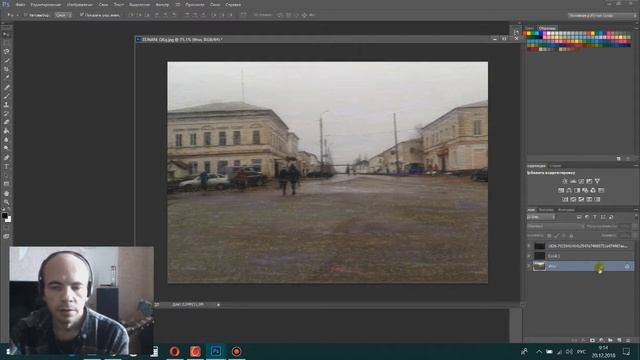Change screen mode icon in the toolbox
The image size is (640, 360).
pyautogui.click(x=7, y=237)
